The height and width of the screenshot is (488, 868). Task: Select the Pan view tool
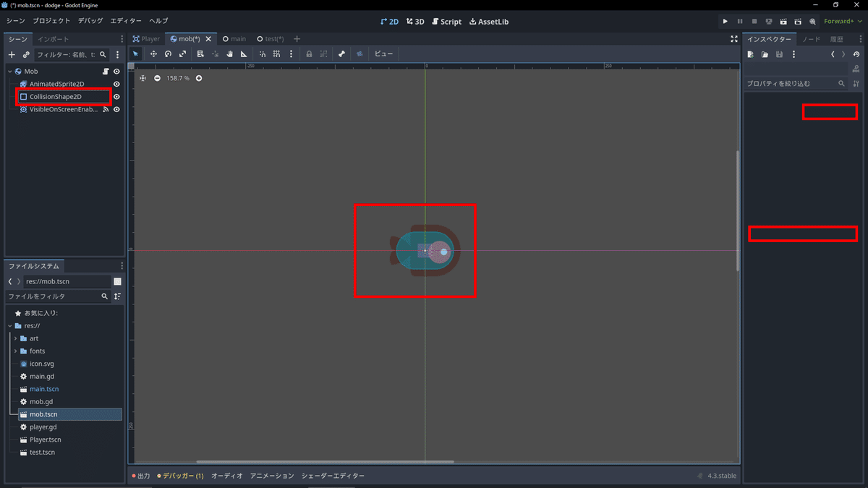pos(229,53)
